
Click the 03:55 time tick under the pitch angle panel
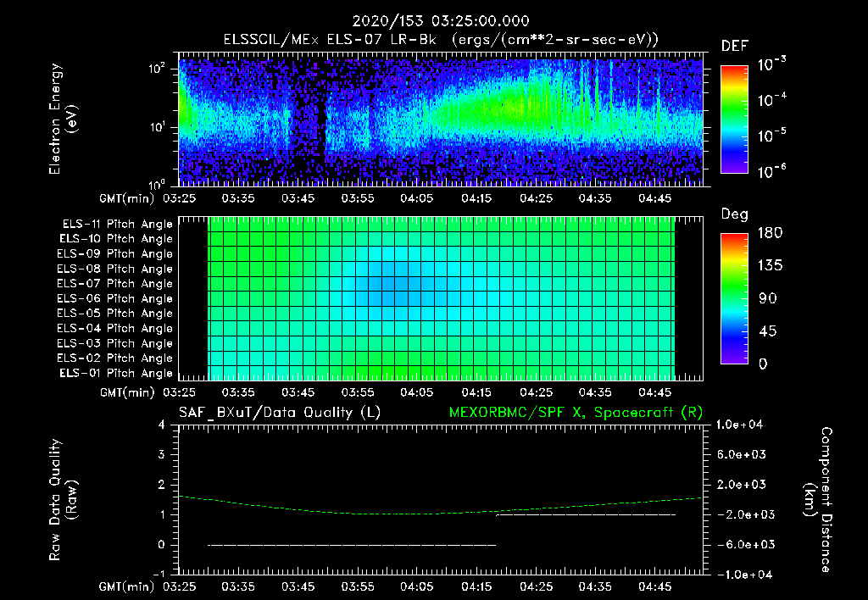coord(358,392)
